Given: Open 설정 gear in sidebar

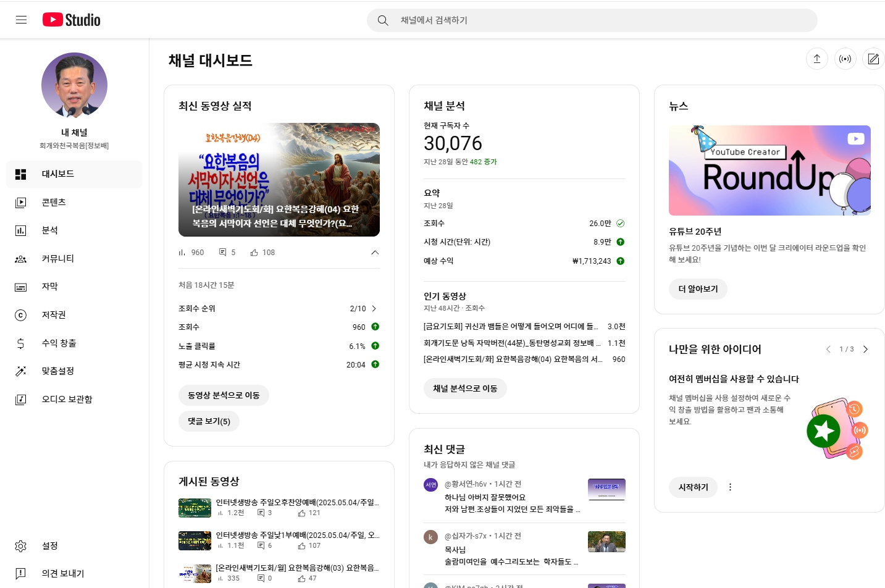Looking at the screenshot, I should pos(21,546).
